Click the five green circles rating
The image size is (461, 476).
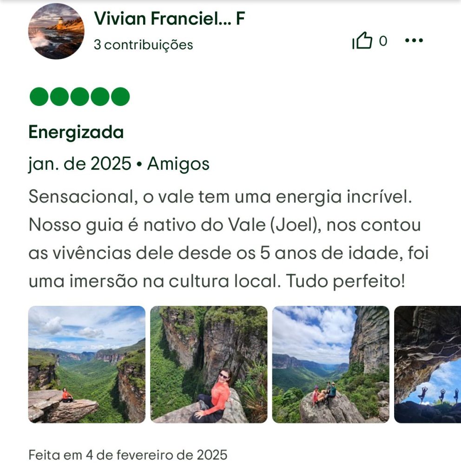pyautogui.click(x=79, y=97)
